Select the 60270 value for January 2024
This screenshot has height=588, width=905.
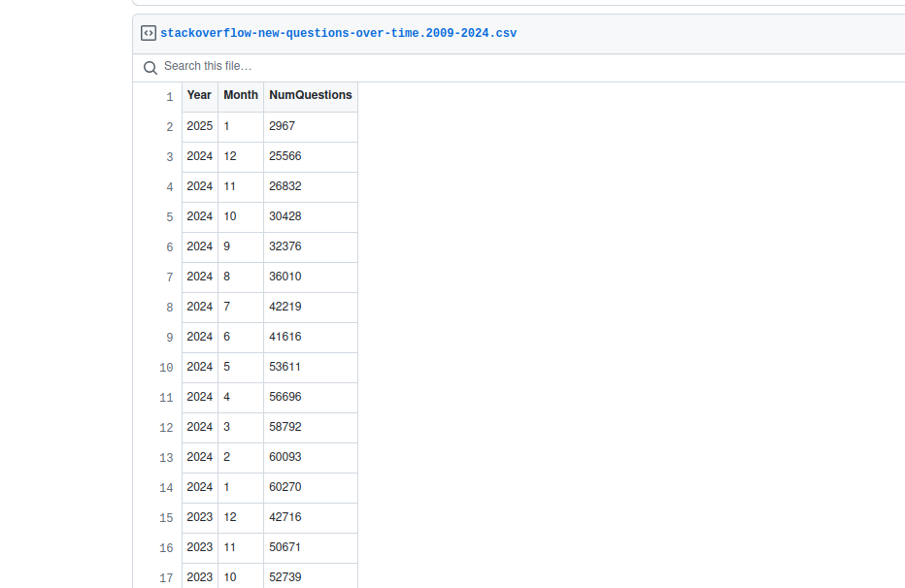(x=285, y=487)
